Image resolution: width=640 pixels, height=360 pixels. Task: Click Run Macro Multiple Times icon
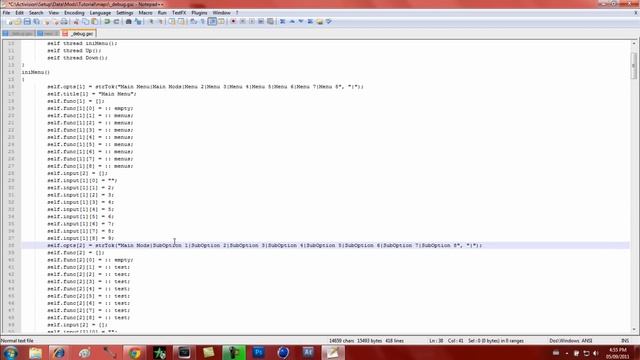(261, 21)
